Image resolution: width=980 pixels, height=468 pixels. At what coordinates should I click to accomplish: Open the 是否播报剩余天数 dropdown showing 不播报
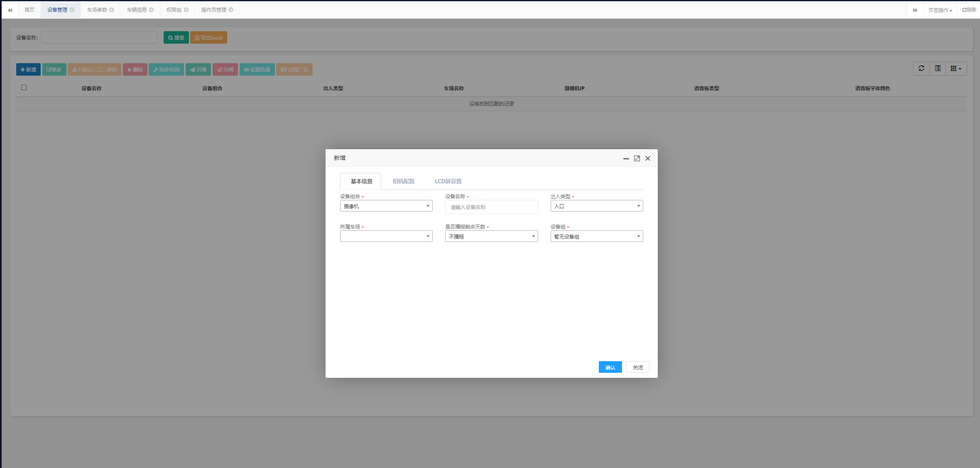click(492, 236)
